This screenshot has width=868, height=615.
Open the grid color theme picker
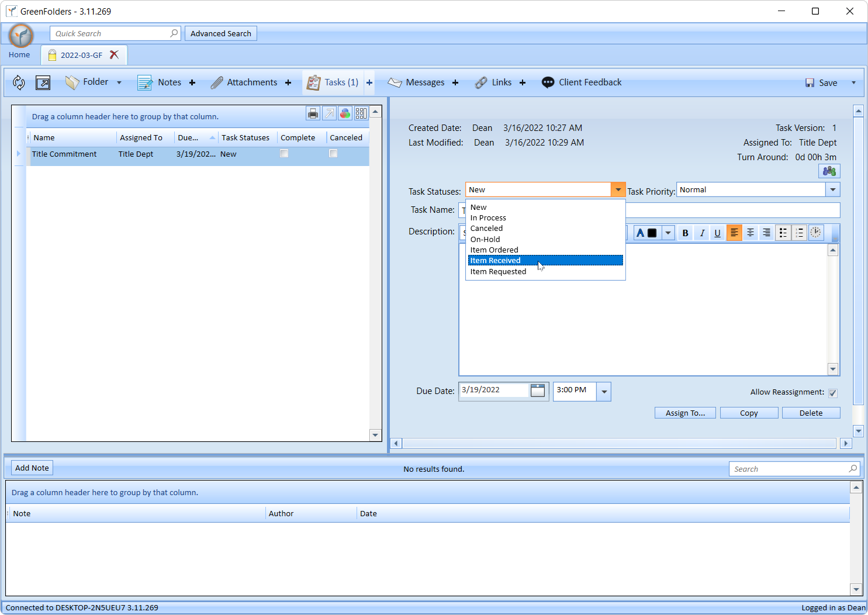click(x=345, y=113)
